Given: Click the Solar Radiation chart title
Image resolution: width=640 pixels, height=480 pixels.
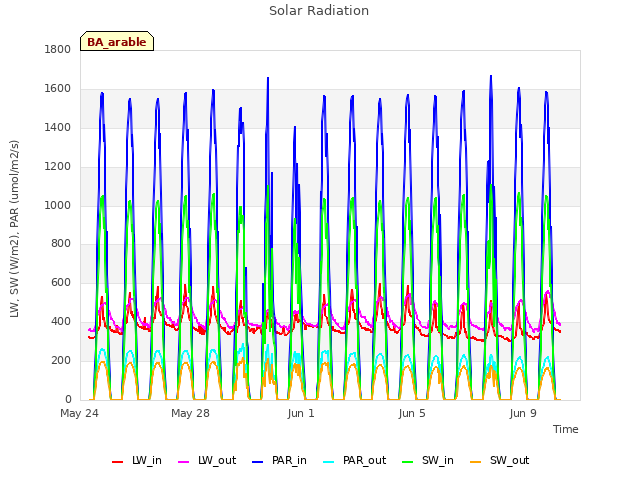Looking at the screenshot, I should 319,11.
